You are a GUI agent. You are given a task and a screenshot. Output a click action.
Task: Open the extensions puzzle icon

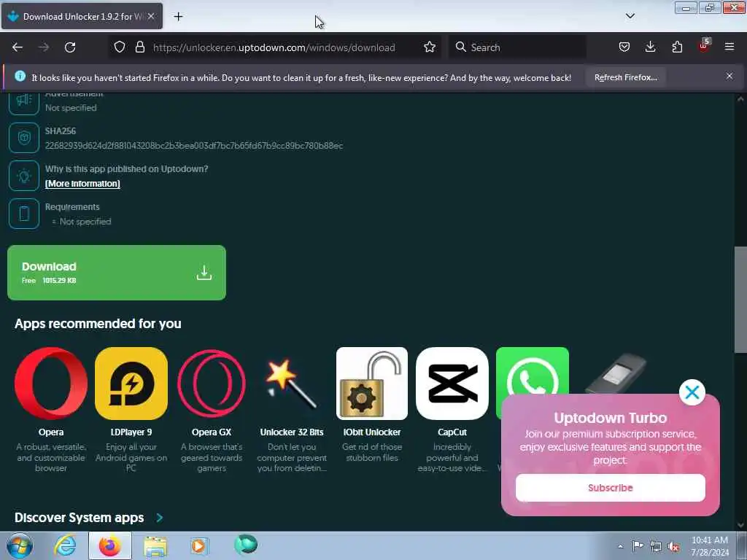coord(677,47)
